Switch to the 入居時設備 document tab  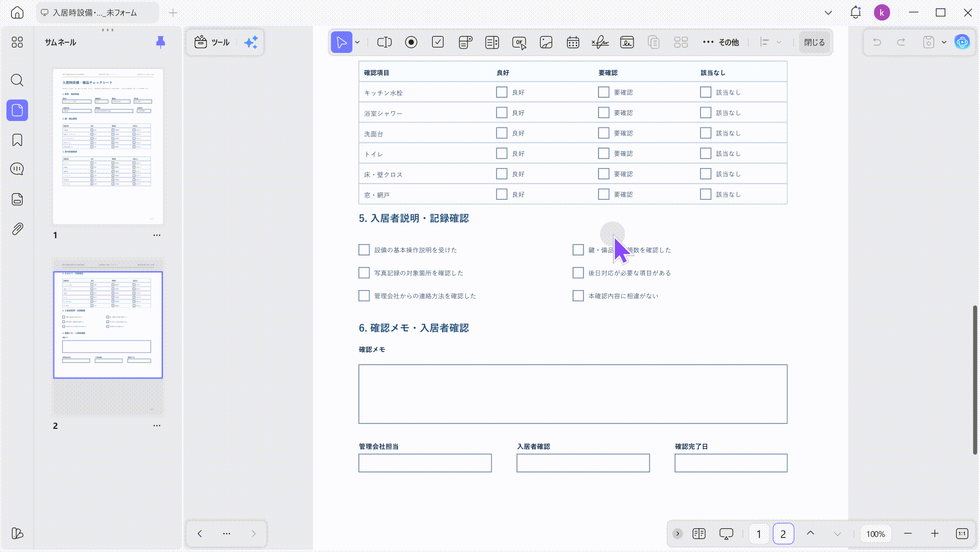pyautogui.click(x=97, y=12)
